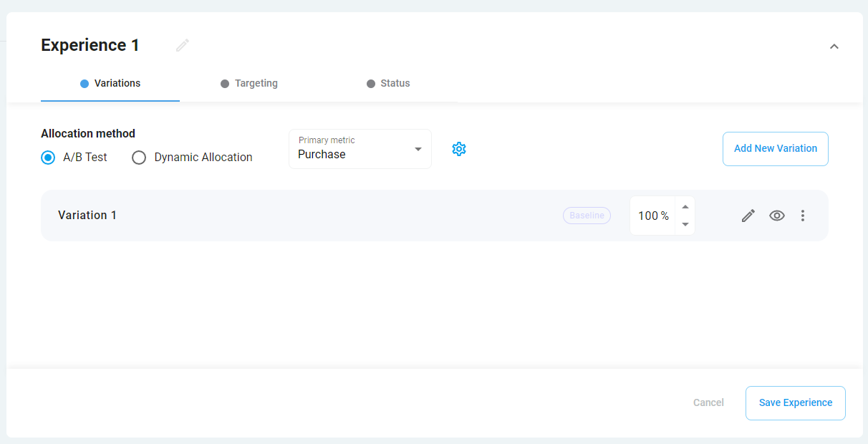The image size is (868, 444).
Task: Decrease Variation 1 allocation with down arrow
Action: pyautogui.click(x=685, y=224)
